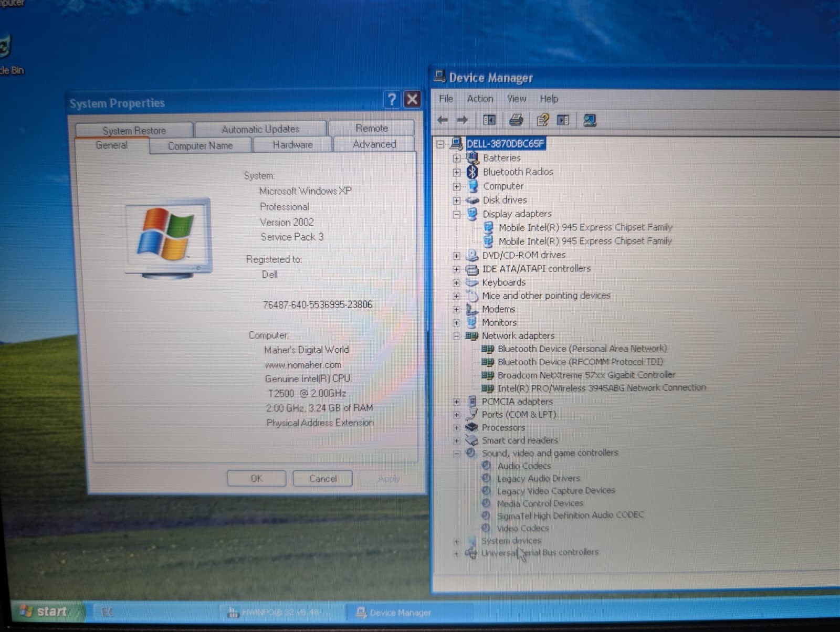Expand the System devices node
840x632 pixels.
click(456, 541)
